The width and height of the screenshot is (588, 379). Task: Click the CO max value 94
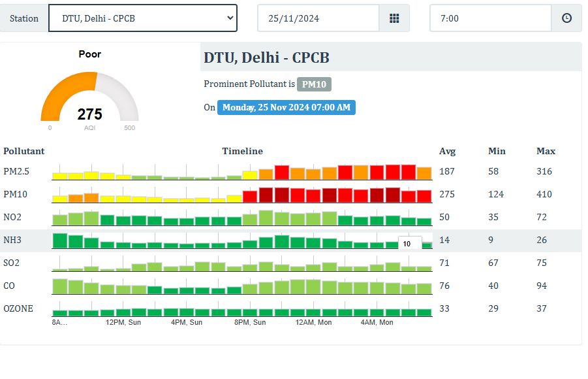[x=542, y=286]
